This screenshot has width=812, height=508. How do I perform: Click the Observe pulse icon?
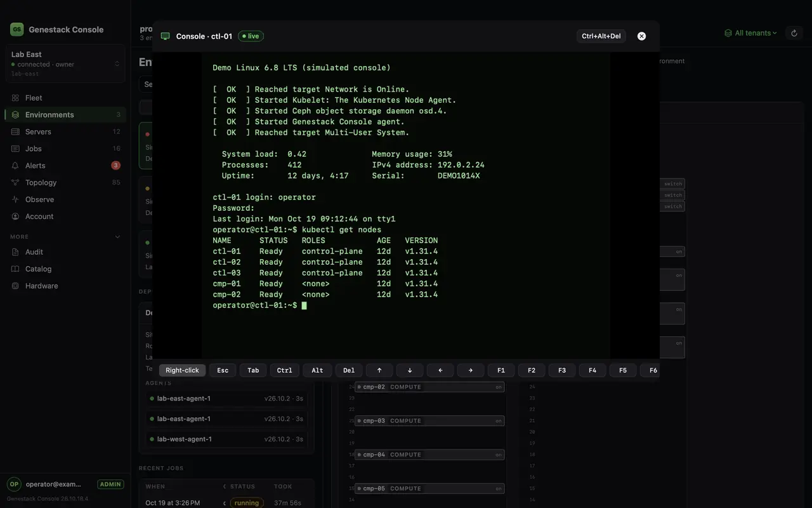(15, 199)
